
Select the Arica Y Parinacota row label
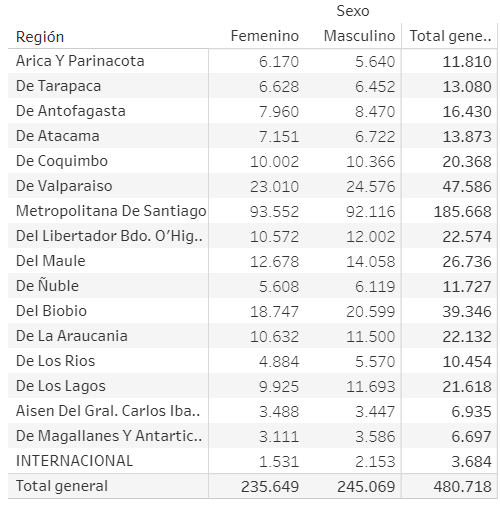(80, 61)
